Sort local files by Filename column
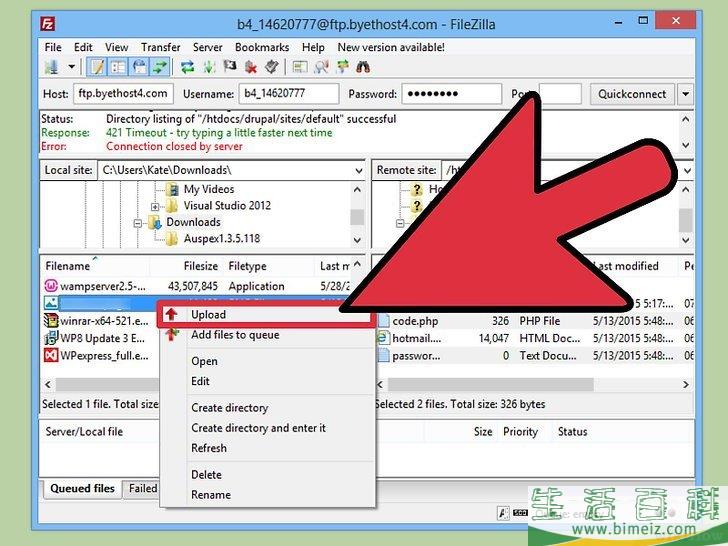This screenshot has height=546, width=728. pos(95,266)
